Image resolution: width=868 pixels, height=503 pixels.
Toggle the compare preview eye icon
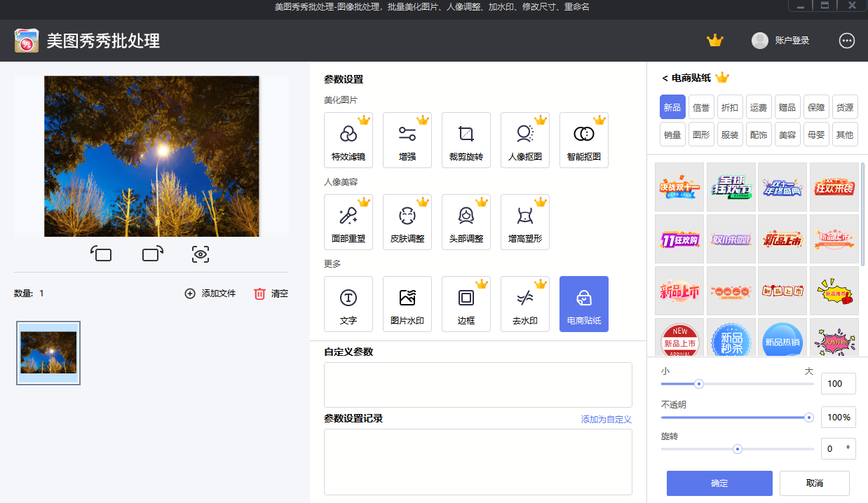(200, 254)
